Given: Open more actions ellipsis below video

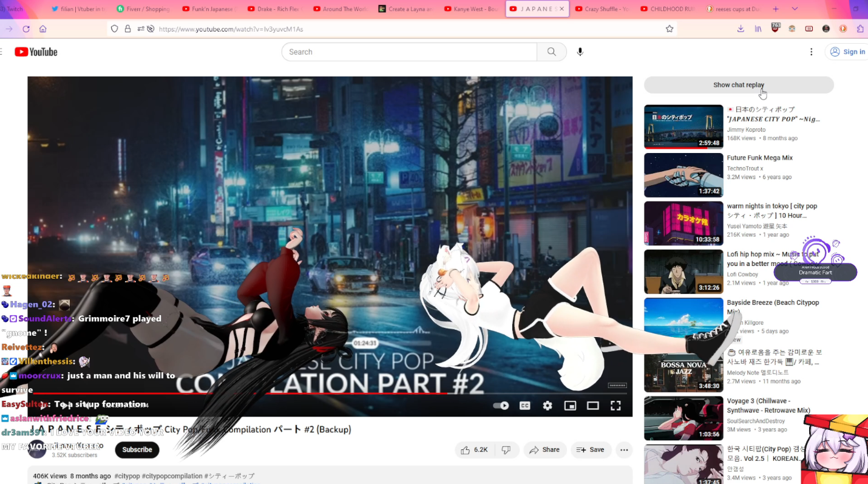Looking at the screenshot, I should (624, 450).
